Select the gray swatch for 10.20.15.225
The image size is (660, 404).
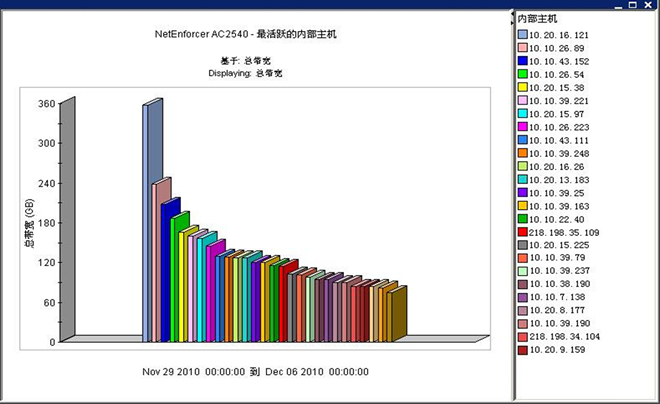(x=522, y=245)
